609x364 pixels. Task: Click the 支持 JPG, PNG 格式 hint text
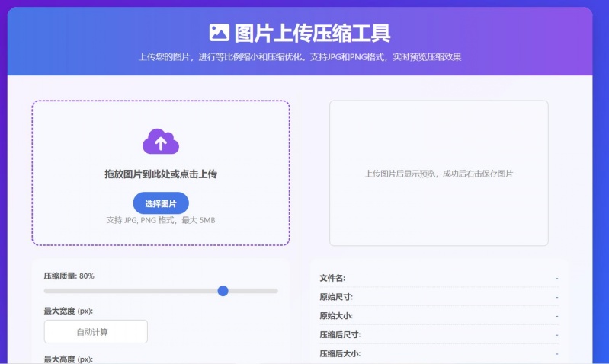[x=161, y=220]
